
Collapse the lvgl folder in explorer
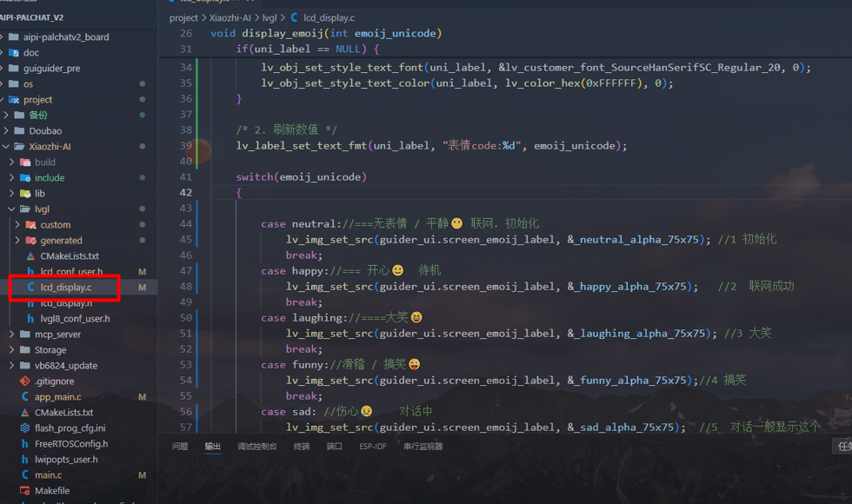(x=11, y=209)
